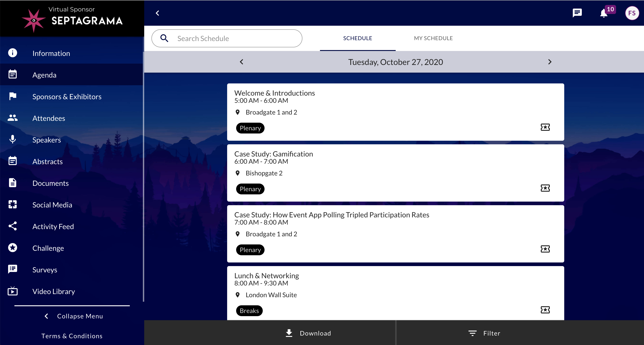Click 8:00 AM - 9:30 AM time text
Image resolution: width=644 pixels, height=345 pixels.
(x=261, y=283)
